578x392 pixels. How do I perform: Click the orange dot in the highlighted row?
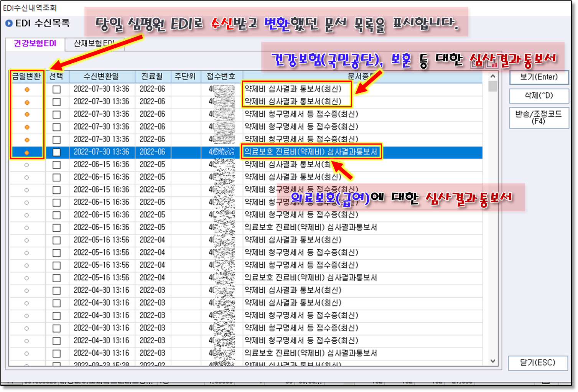27,153
